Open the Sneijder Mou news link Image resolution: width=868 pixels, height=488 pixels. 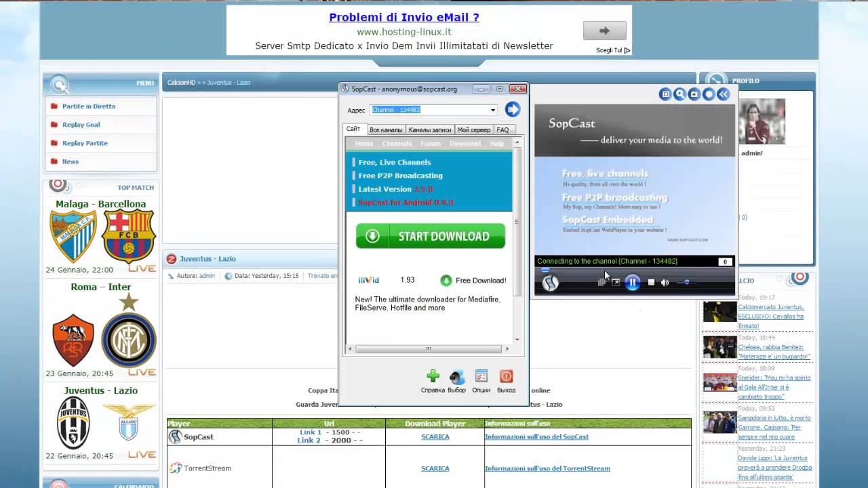point(774,387)
